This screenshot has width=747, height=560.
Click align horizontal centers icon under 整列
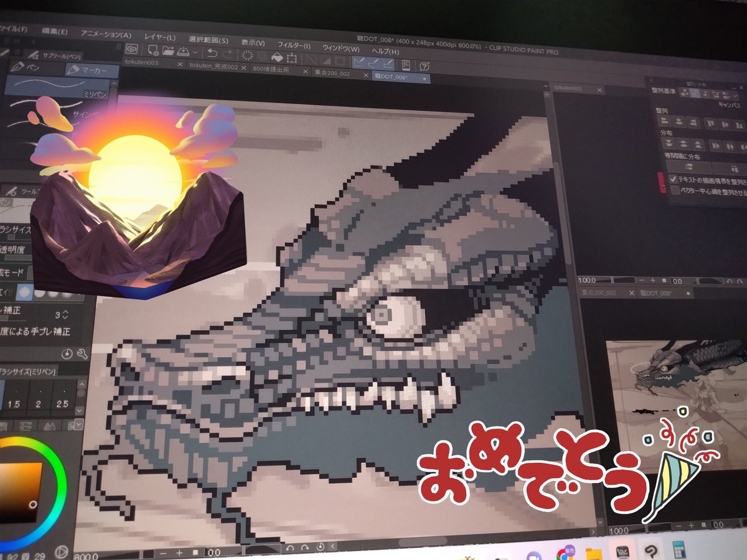point(679,122)
